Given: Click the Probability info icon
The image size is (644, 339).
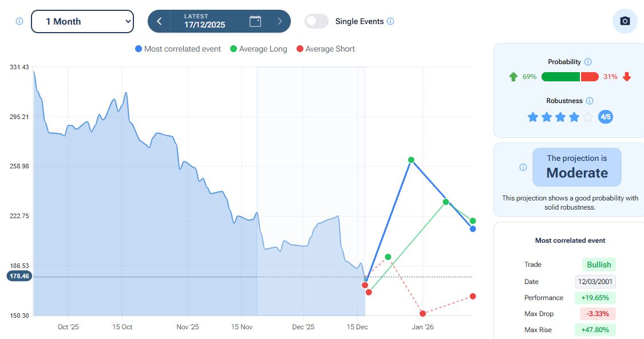Looking at the screenshot, I should pyautogui.click(x=588, y=62).
